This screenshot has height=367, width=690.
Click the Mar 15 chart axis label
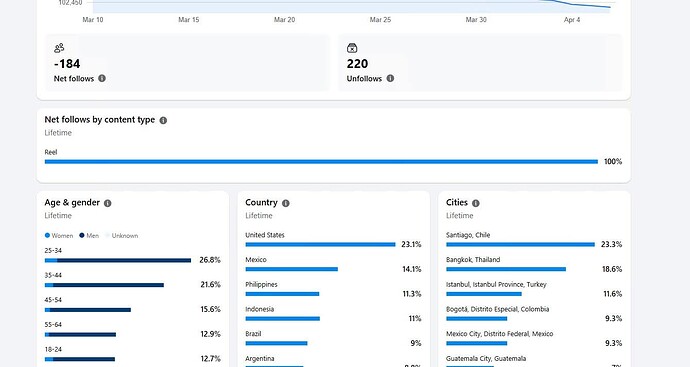click(x=189, y=20)
